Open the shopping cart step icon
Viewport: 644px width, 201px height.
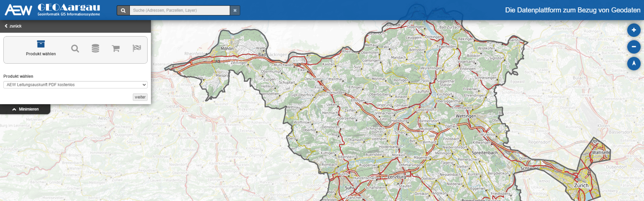point(116,48)
